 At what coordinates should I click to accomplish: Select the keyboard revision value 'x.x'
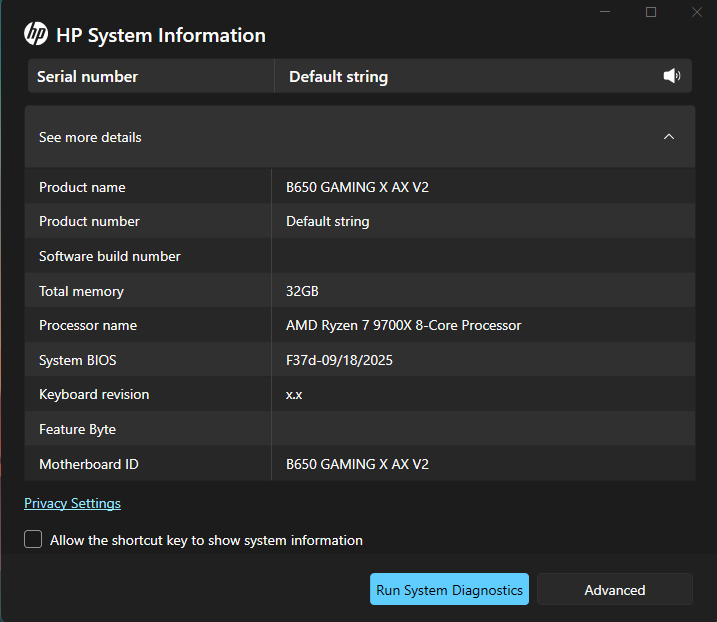(294, 395)
